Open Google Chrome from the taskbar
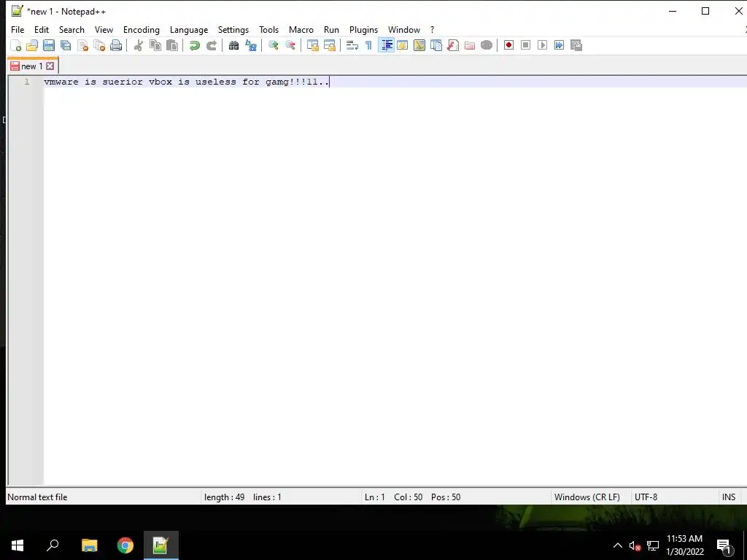 coord(125,545)
